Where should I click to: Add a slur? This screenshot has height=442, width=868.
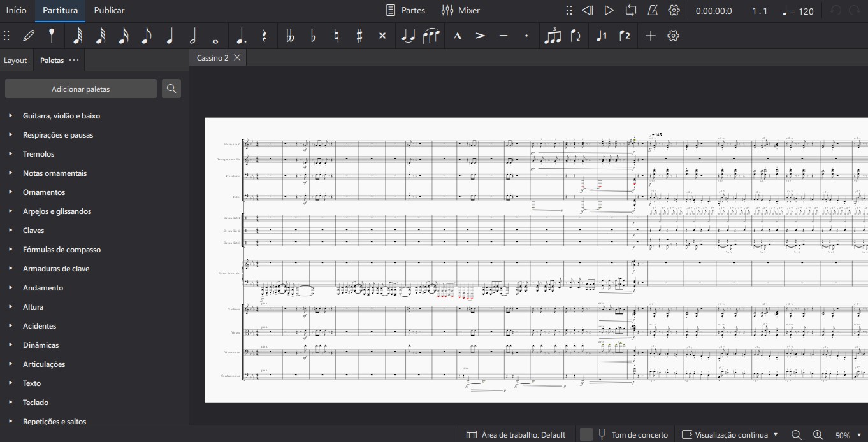(431, 36)
